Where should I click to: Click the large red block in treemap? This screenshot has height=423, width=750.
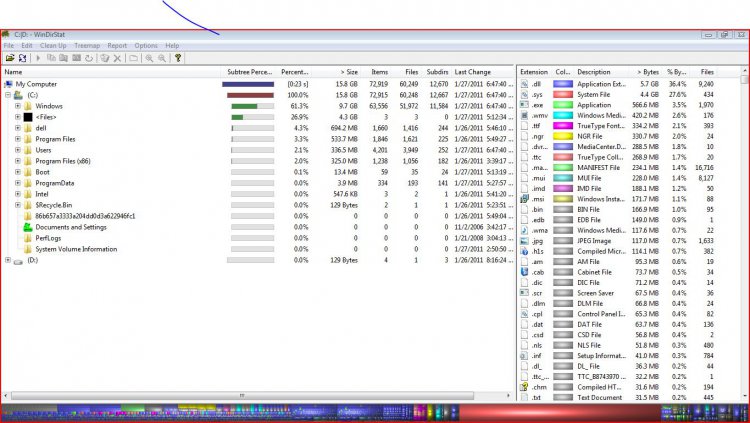tap(560, 412)
